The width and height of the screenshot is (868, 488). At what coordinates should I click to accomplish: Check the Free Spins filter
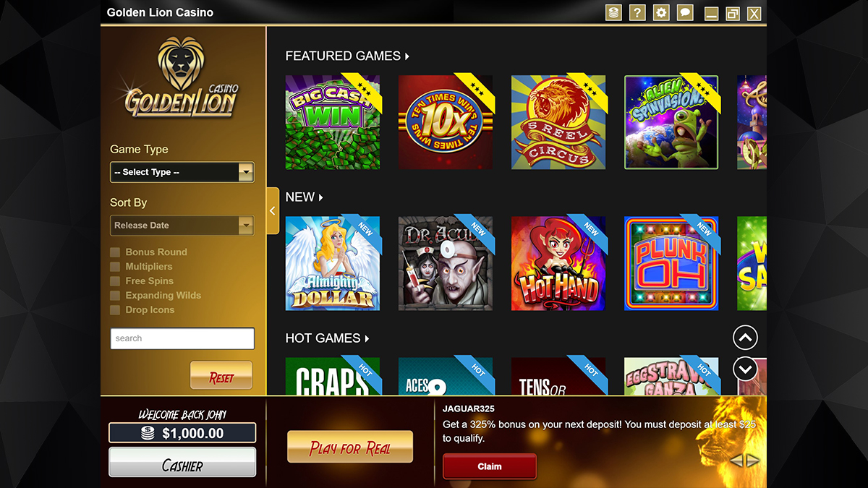pos(115,281)
